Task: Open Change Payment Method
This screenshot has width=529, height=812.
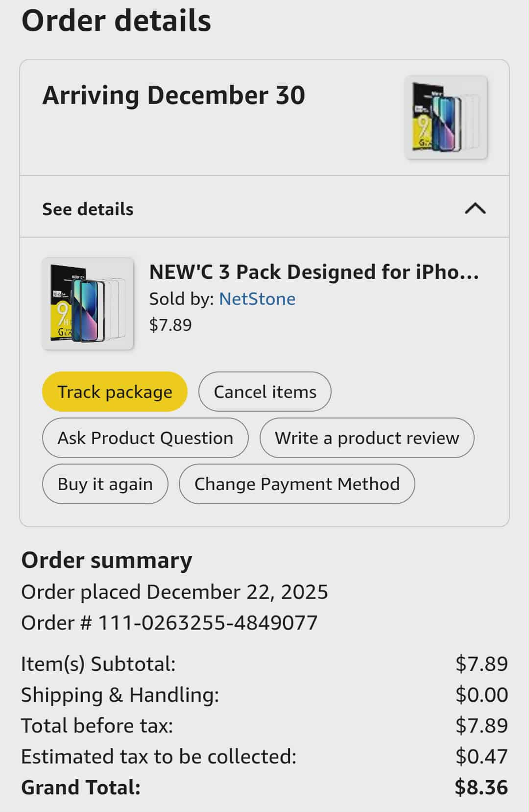Action: [x=296, y=484]
